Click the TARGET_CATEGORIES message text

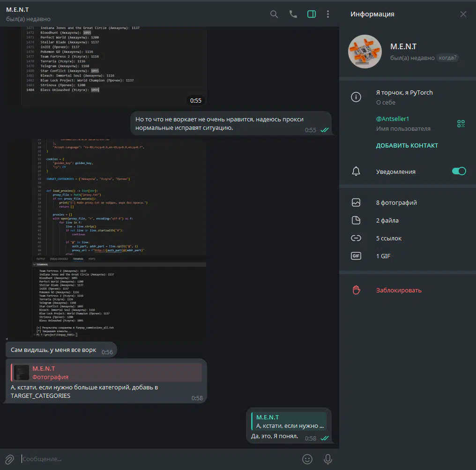click(x=84, y=392)
